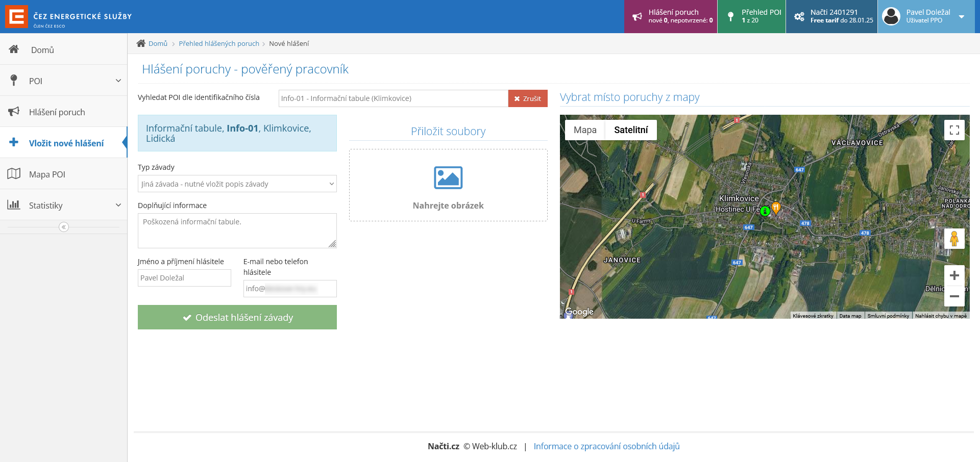Zoom in on the map
This screenshot has height=462, width=980.
click(954, 276)
